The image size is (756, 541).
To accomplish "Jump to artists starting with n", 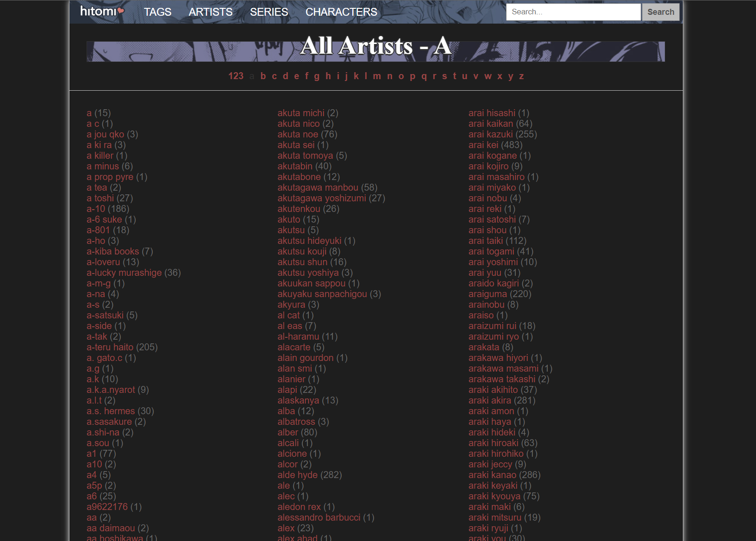I will (x=390, y=76).
